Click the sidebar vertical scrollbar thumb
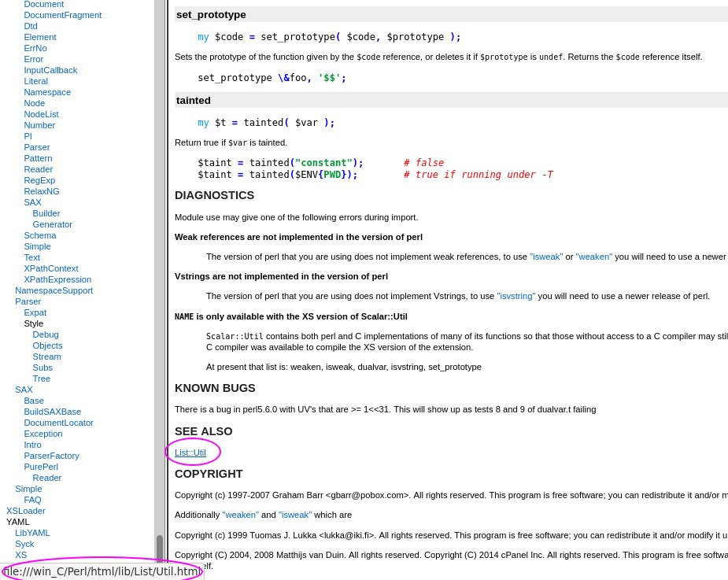The width and height of the screenshot is (728, 580). [x=160, y=550]
